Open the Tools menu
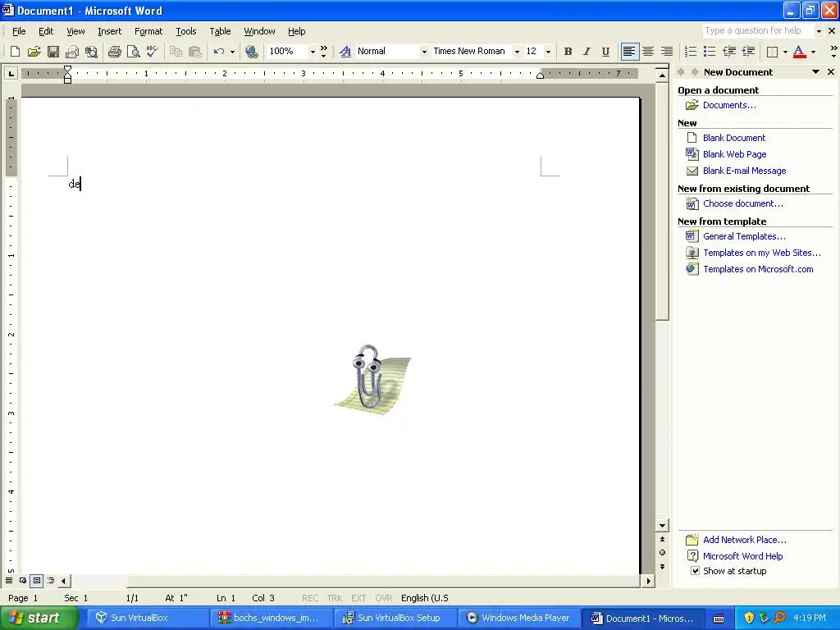 186,31
